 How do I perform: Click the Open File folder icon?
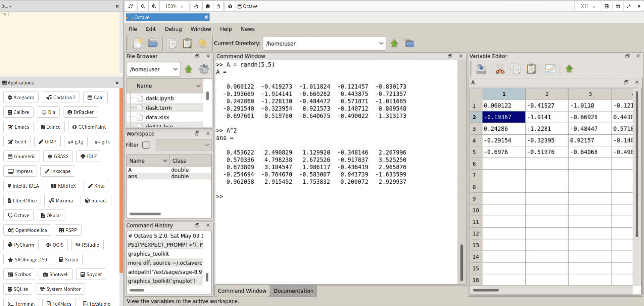(153, 43)
